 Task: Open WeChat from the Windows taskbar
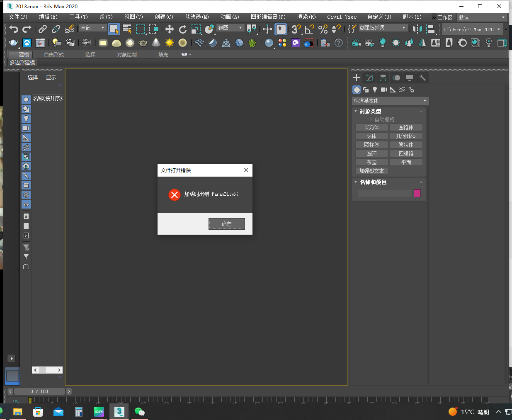140,412
